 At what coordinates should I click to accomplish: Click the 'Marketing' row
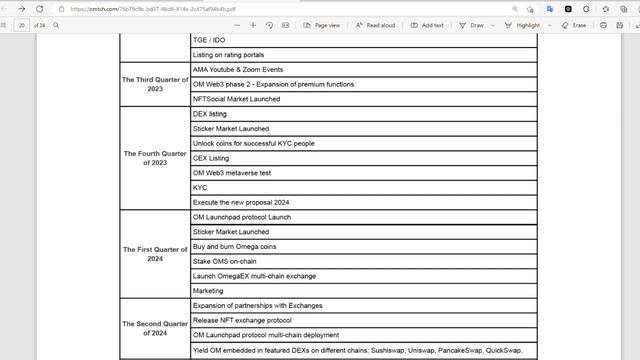click(x=364, y=291)
